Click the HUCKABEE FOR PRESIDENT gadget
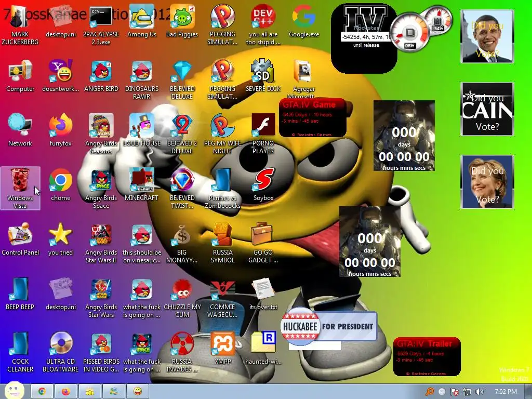 [329, 326]
